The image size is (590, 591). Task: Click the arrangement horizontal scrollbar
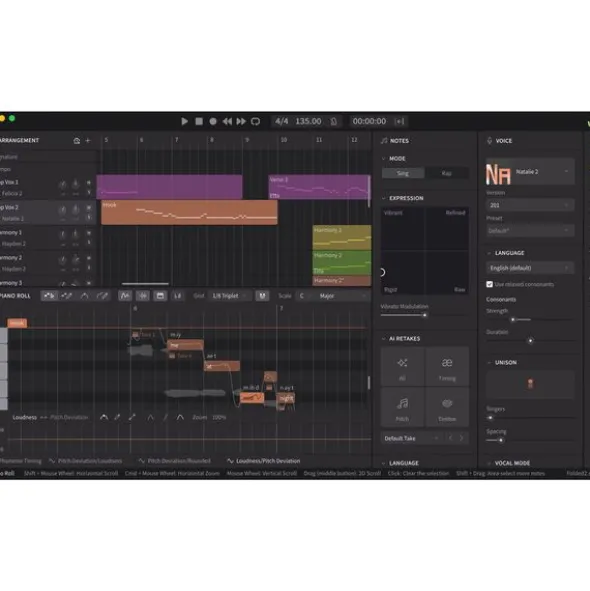[145, 284]
